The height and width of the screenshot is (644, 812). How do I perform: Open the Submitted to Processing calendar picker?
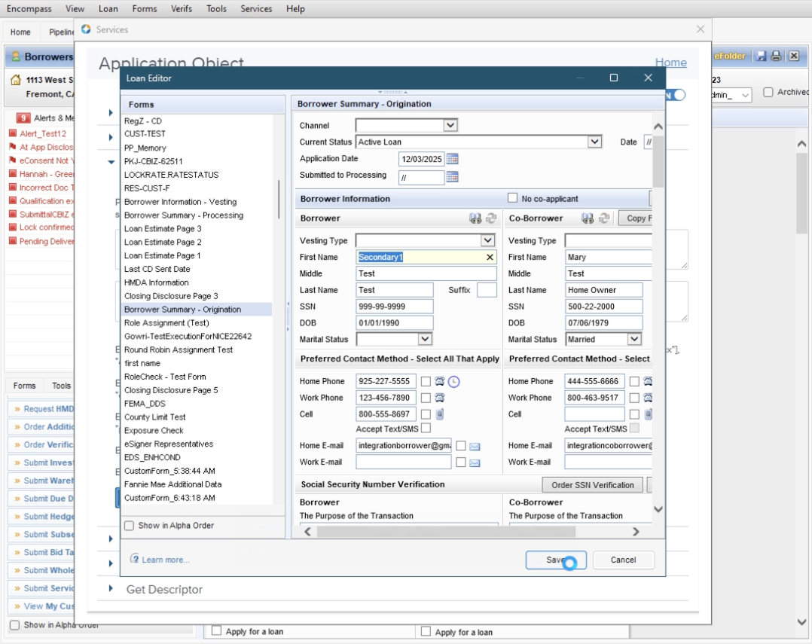pyautogui.click(x=452, y=177)
